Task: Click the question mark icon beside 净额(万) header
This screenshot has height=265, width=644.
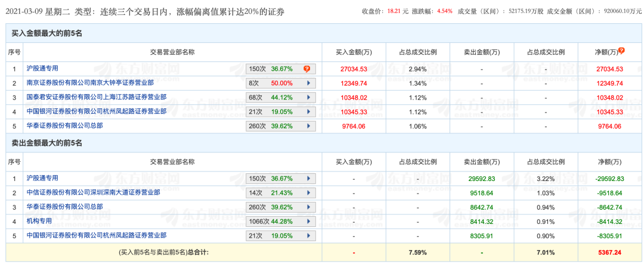Action: click(x=621, y=51)
